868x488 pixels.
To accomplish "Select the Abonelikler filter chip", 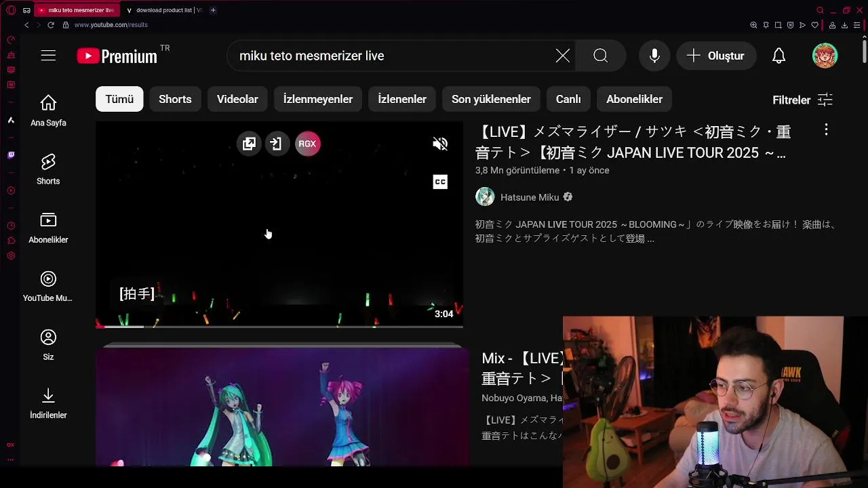I will (x=634, y=99).
